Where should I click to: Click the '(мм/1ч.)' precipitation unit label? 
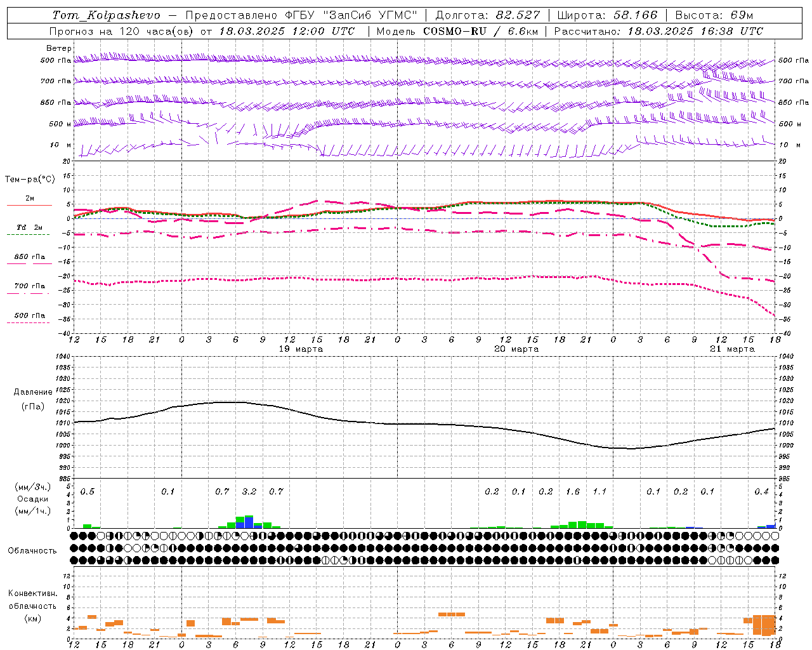tap(32, 511)
